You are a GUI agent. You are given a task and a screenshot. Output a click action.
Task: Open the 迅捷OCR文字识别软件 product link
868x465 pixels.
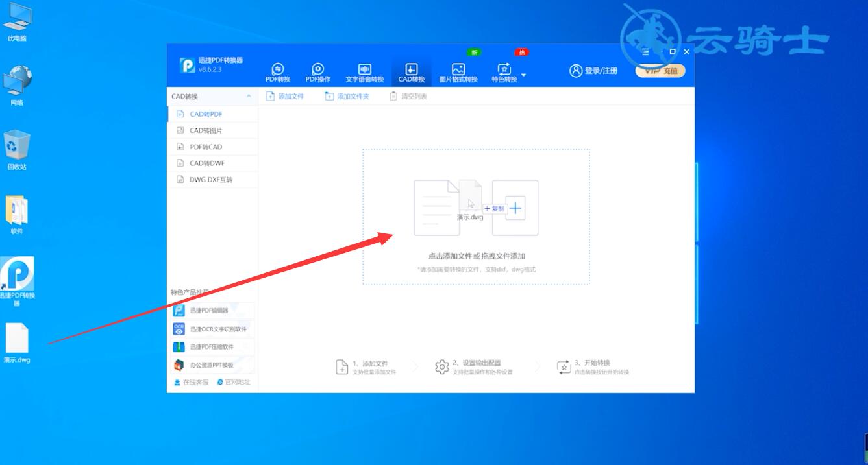(213, 329)
